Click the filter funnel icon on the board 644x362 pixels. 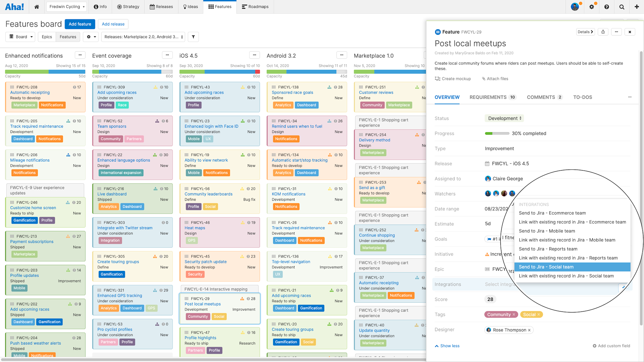click(x=193, y=37)
